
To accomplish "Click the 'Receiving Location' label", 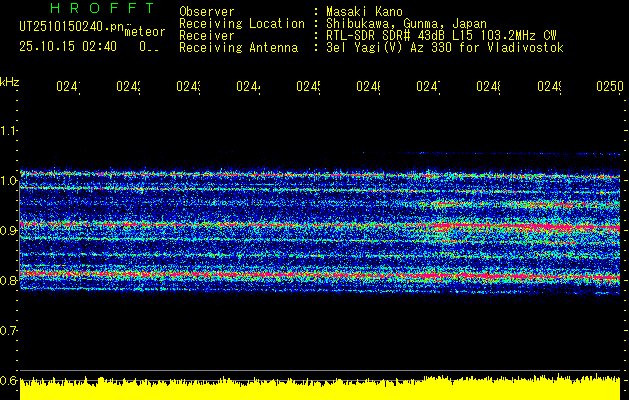I will tap(241, 23).
